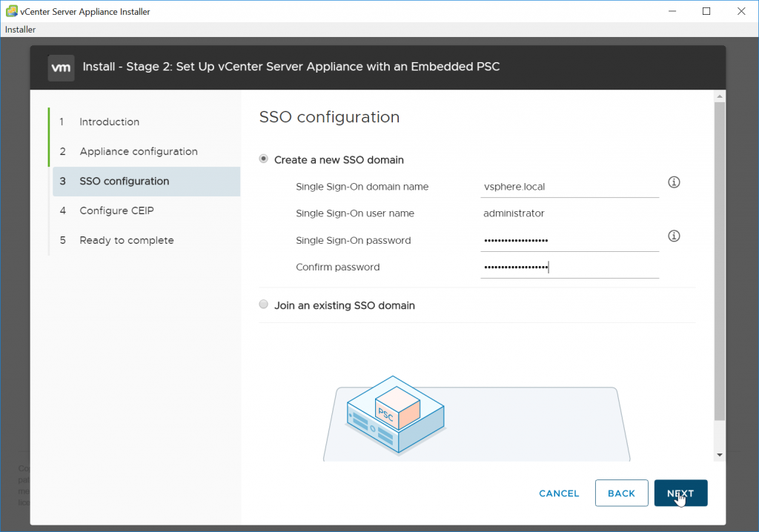
Task: Click the SSO configuration page heading
Action: [x=329, y=117]
